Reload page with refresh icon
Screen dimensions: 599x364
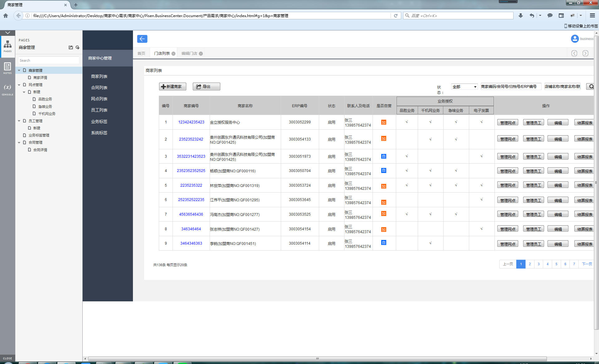396,16
